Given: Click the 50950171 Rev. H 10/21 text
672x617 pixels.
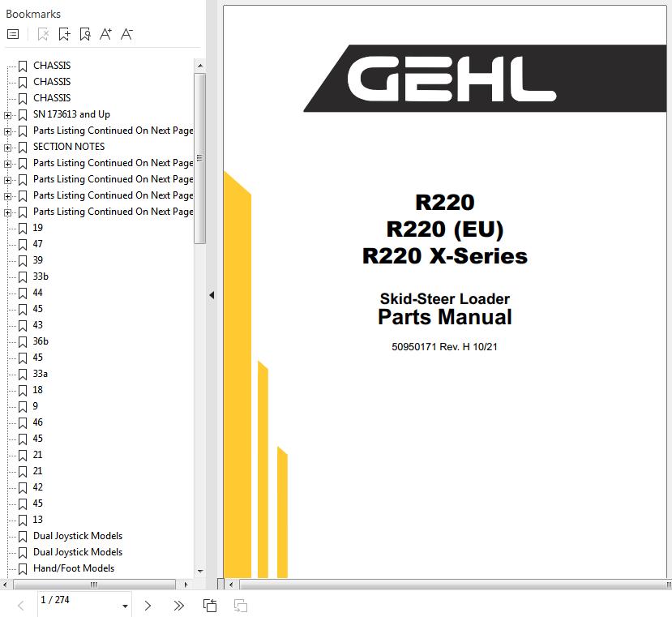Looking at the screenshot, I should [444, 347].
